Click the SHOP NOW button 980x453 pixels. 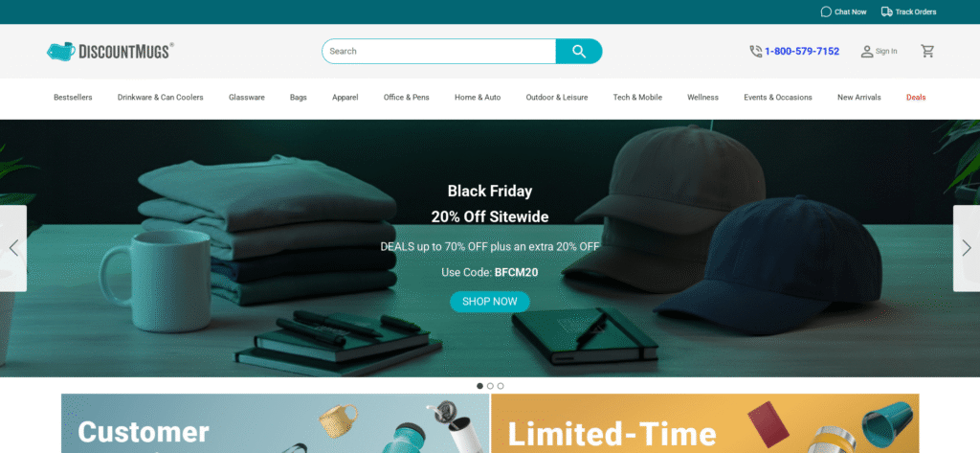point(490,302)
